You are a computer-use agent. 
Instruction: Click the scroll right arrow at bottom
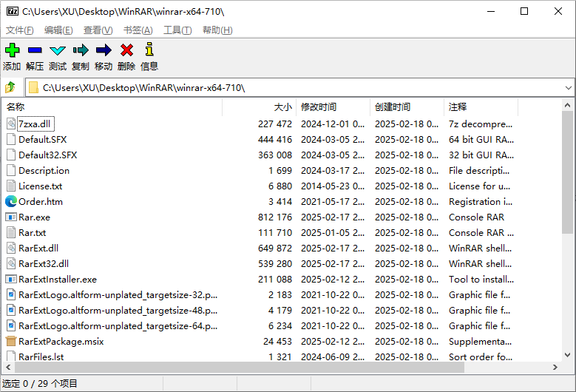pyautogui.click(x=555, y=367)
